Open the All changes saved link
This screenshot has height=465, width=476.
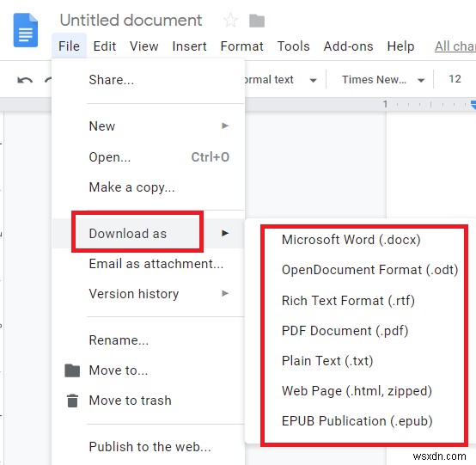(455, 46)
